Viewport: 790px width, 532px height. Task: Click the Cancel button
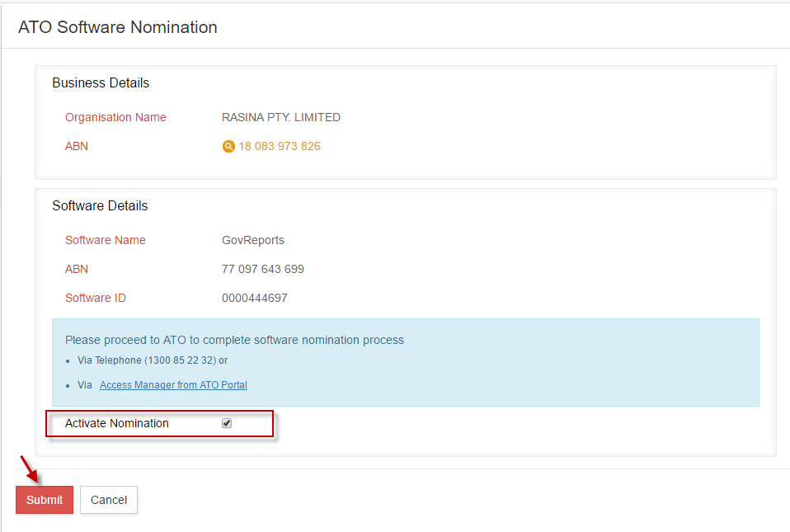coord(109,500)
